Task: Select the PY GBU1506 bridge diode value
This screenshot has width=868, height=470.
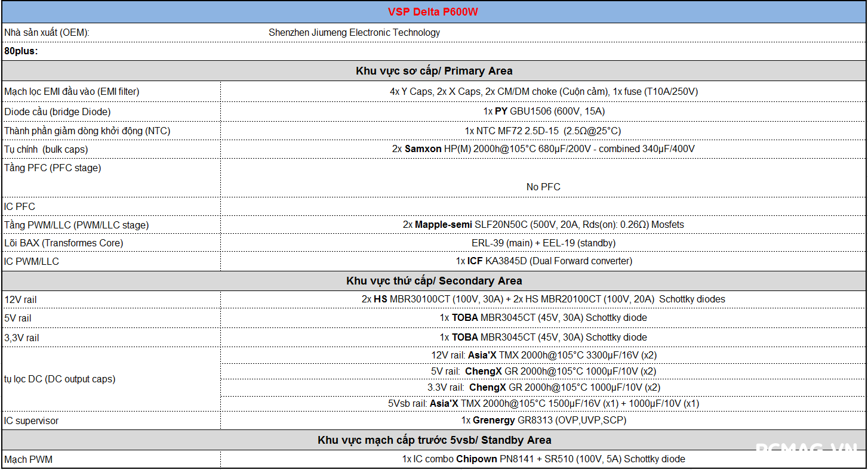Action: (544, 112)
